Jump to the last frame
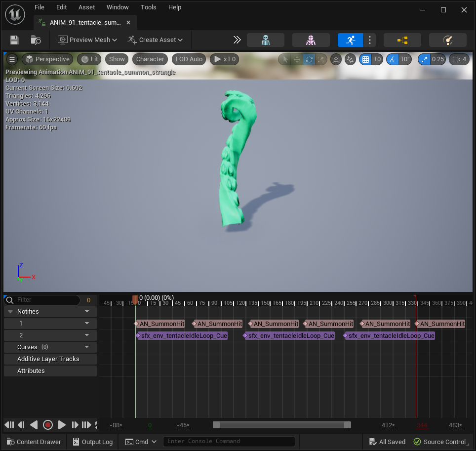This screenshot has width=476, height=451. pyautogui.click(x=86, y=425)
